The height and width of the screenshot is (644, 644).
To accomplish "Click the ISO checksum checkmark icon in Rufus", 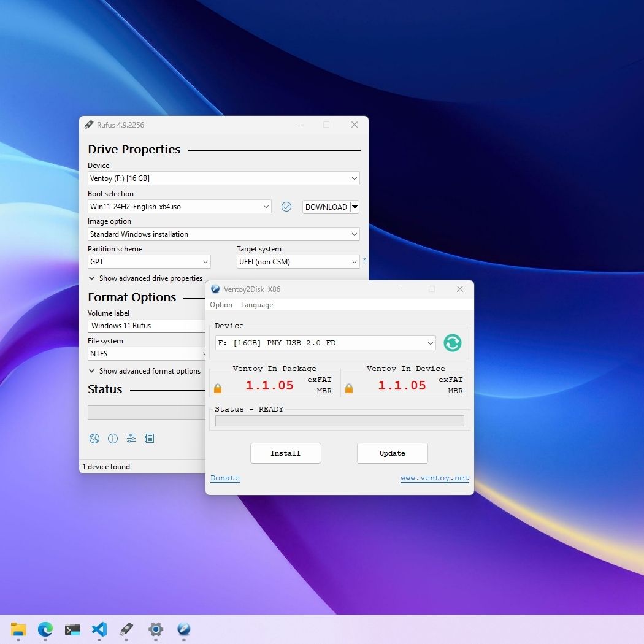I will [286, 207].
